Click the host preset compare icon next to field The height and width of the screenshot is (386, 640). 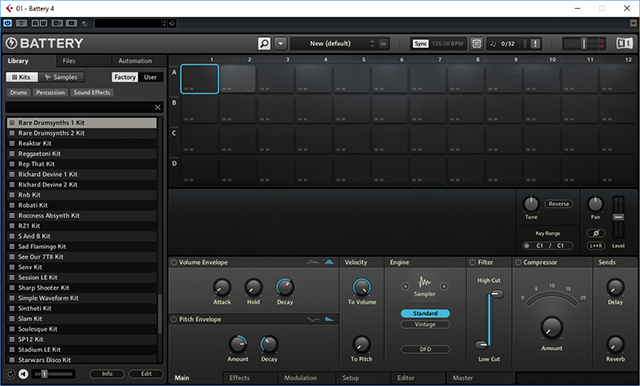[x=172, y=23]
